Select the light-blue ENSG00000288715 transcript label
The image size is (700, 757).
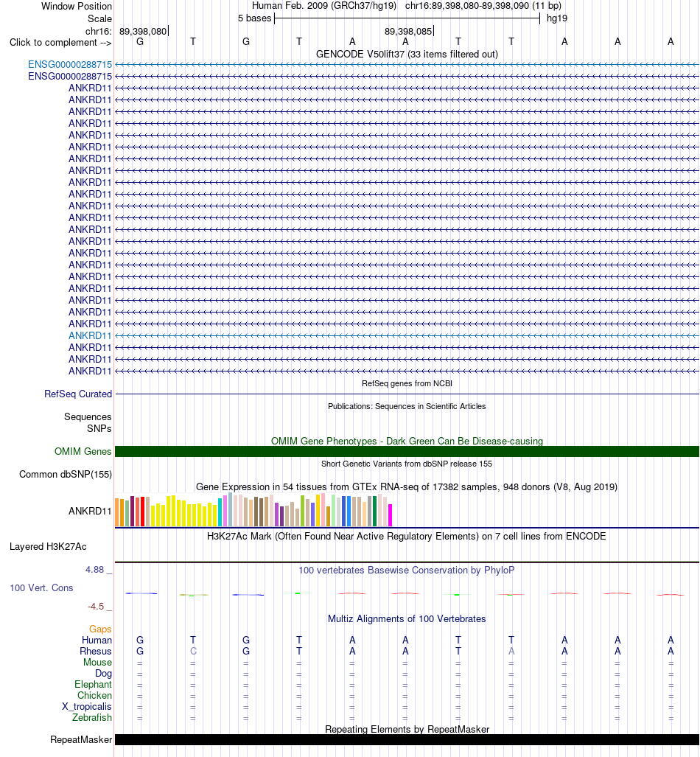(x=70, y=65)
